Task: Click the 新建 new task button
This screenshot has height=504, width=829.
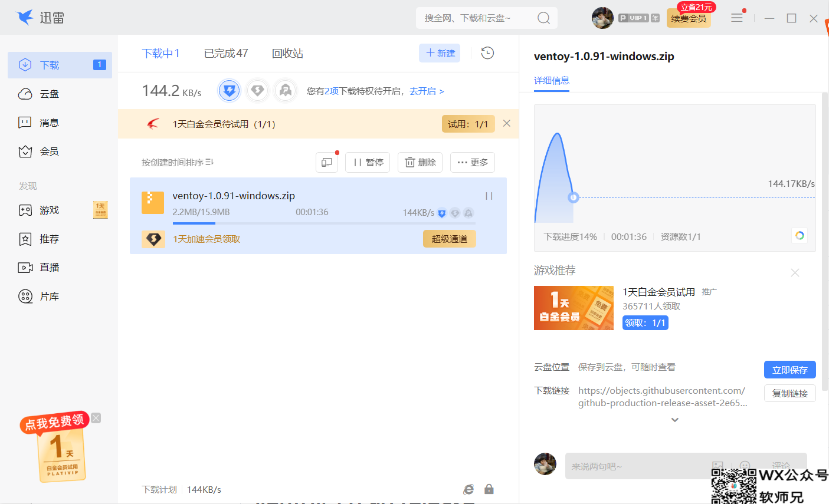Action: click(440, 53)
